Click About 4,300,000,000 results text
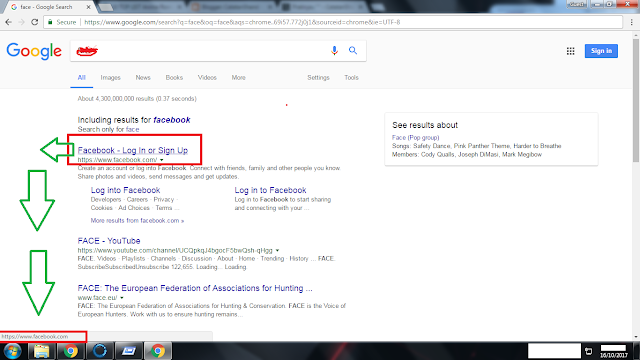 click(137, 99)
